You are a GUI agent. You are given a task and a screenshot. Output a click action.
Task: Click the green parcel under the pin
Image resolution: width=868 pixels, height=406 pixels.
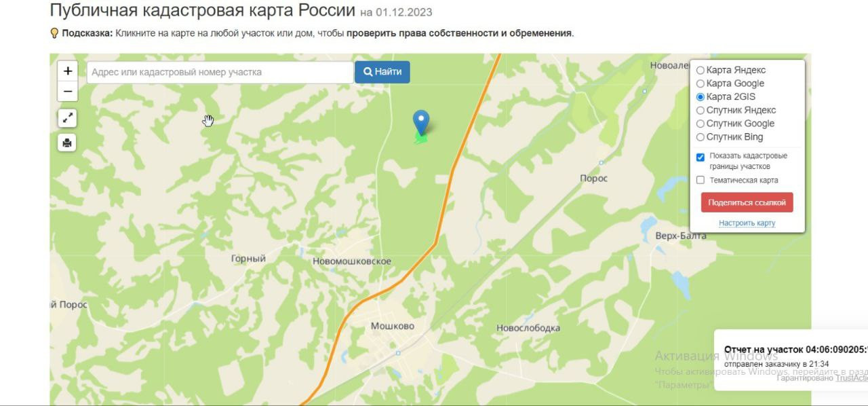(420, 139)
